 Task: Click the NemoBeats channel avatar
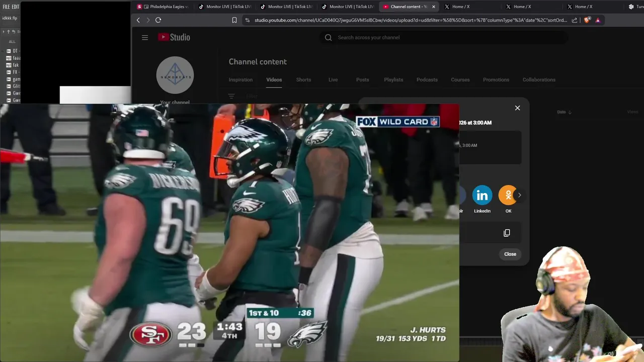(175, 75)
